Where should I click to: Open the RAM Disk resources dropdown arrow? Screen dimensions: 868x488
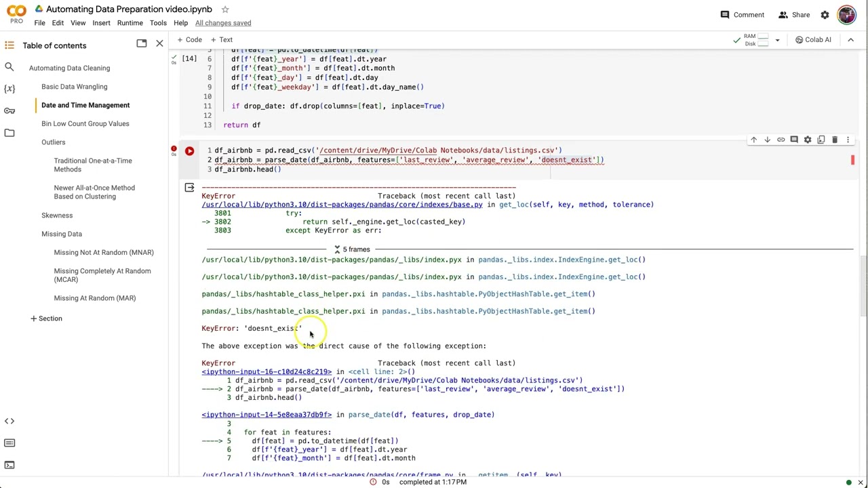pos(777,40)
